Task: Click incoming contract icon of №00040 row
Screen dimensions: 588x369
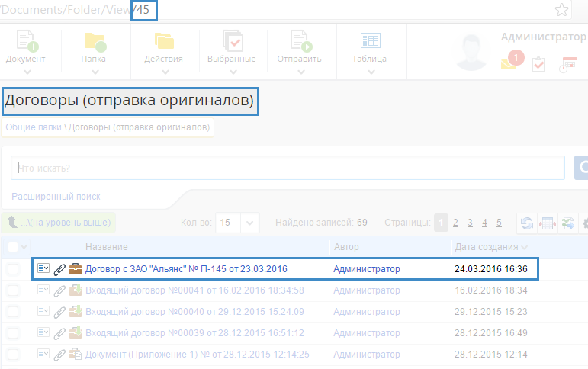Action: pos(76,311)
